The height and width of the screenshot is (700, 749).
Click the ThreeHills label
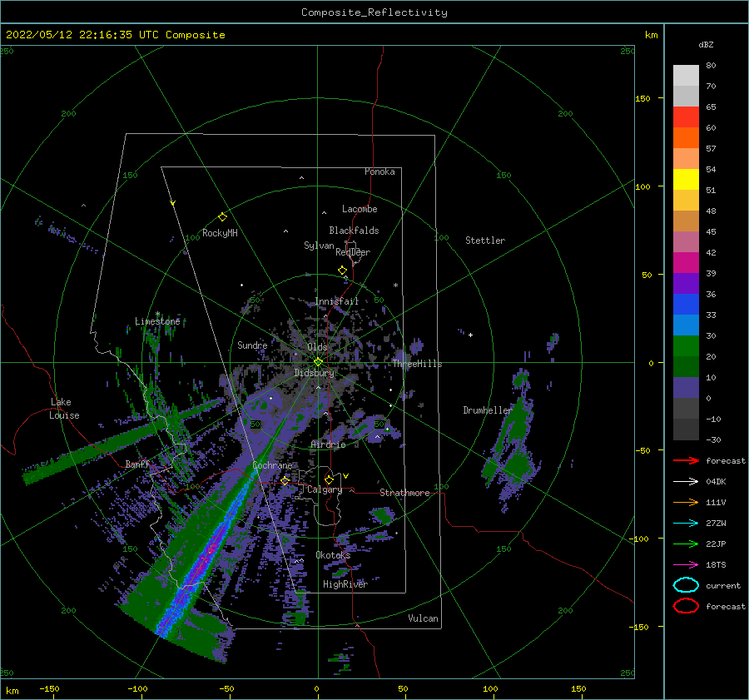417,364
